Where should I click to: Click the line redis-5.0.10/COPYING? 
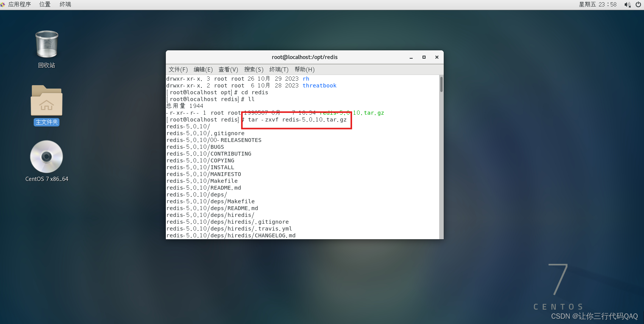(x=200, y=161)
